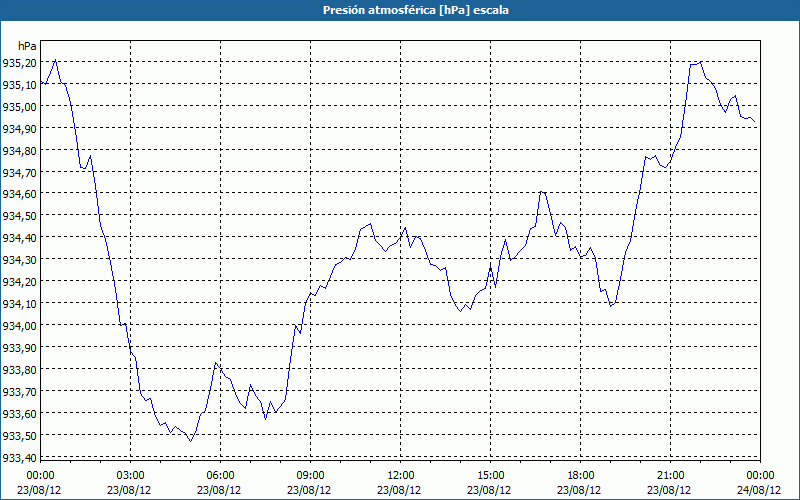The image size is (800, 500).
Task: Select the 933,90 y-axis value
Action: 18,347
